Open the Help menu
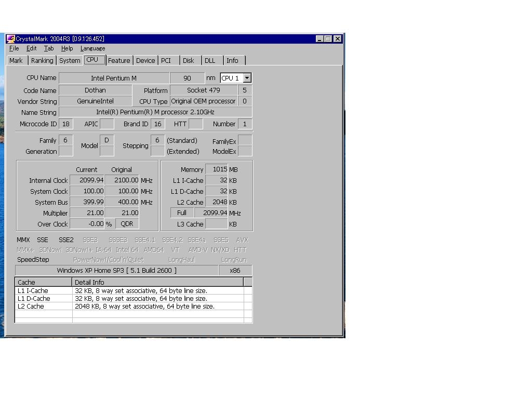 [67, 48]
